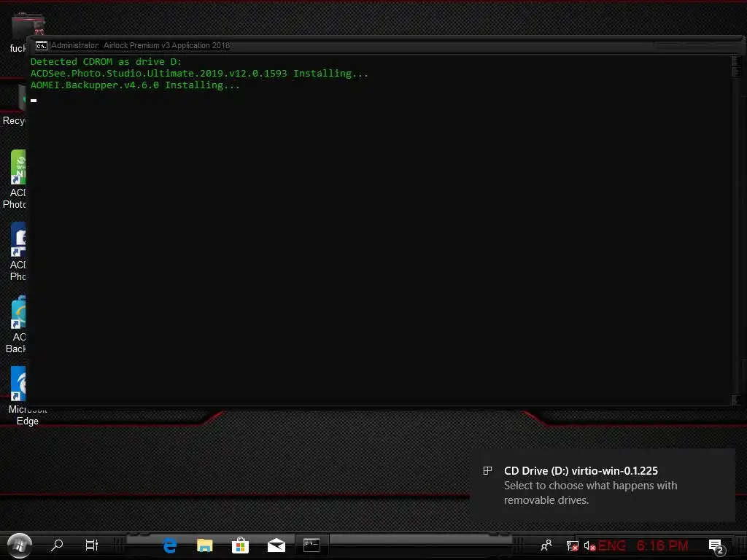Open the Start menu orb

[x=20, y=545]
